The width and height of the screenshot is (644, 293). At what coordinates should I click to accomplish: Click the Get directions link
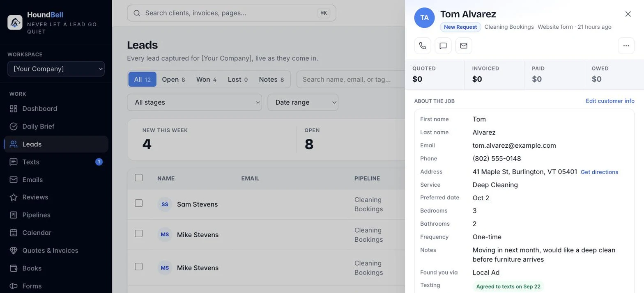pyautogui.click(x=599, y=172)
